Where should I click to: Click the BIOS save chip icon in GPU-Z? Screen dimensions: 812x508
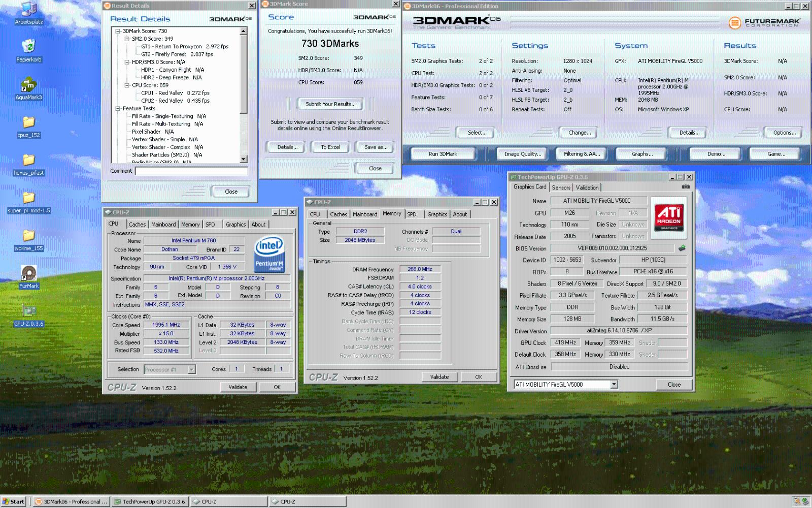click(682, 248)
